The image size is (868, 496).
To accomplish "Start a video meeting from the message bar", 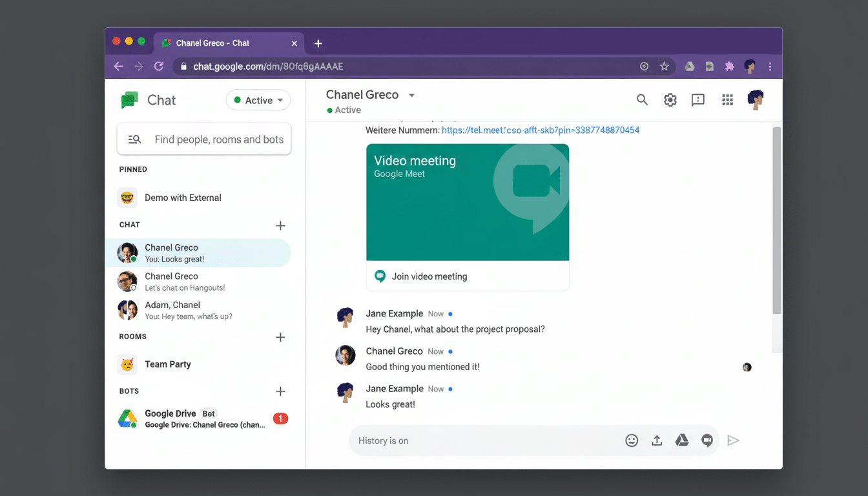I will click(x=707, y=440).
